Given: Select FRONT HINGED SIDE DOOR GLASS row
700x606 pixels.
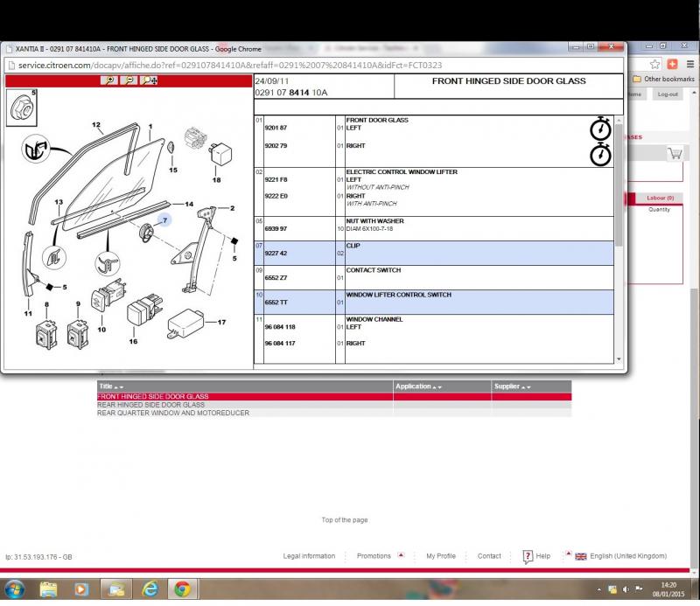Looking at the screenshot, I should (x=334, y=397).
